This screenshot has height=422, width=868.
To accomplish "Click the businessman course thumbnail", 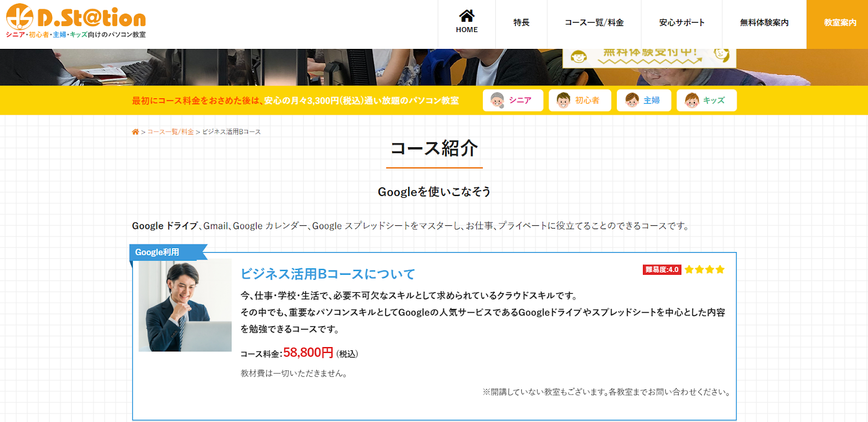I will pos(185,306).
